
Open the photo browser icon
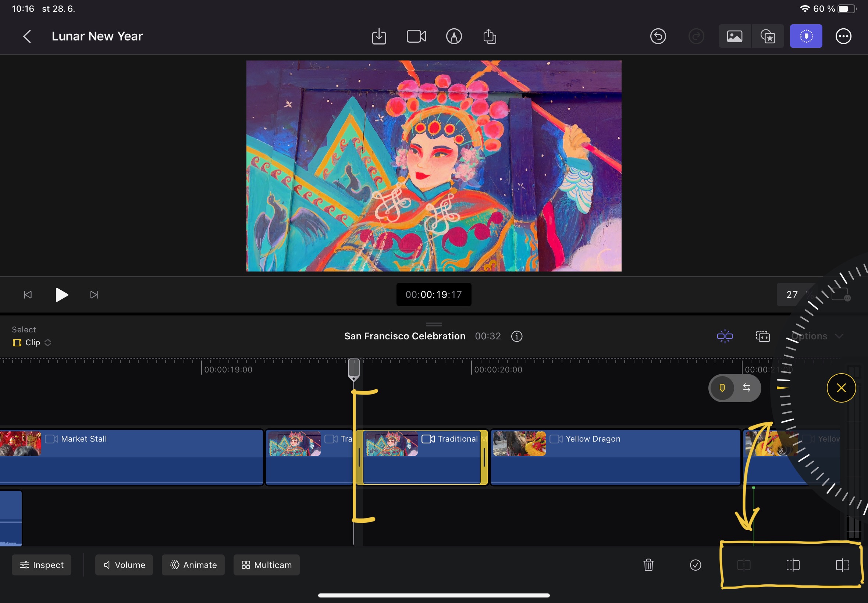[734, 37]
